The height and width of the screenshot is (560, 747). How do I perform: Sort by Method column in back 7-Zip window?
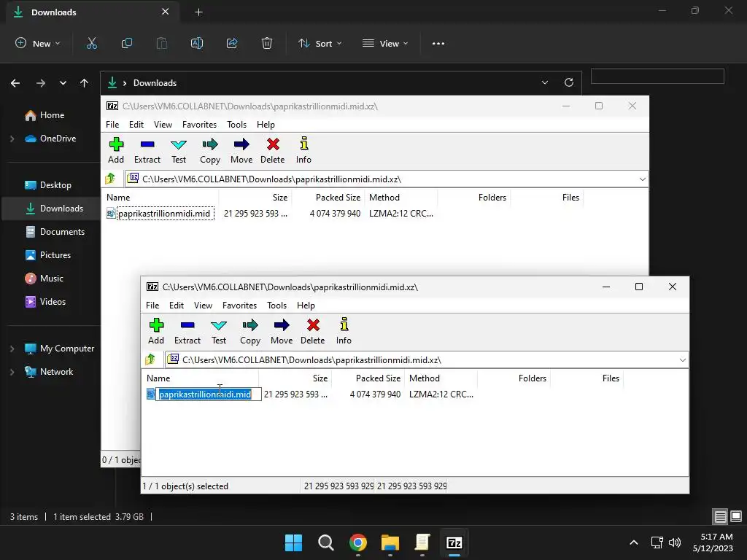click(400, 197)
